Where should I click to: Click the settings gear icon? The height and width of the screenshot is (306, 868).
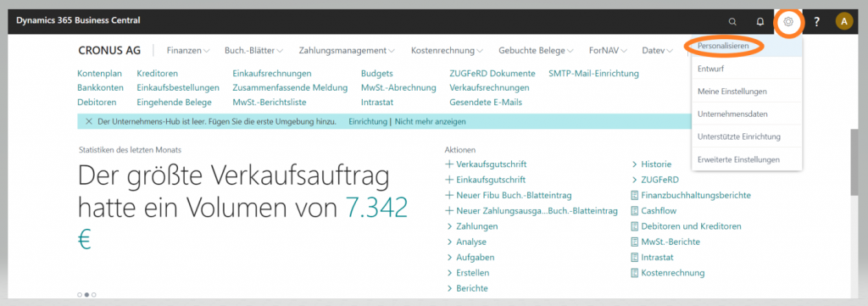pos(789,21)
